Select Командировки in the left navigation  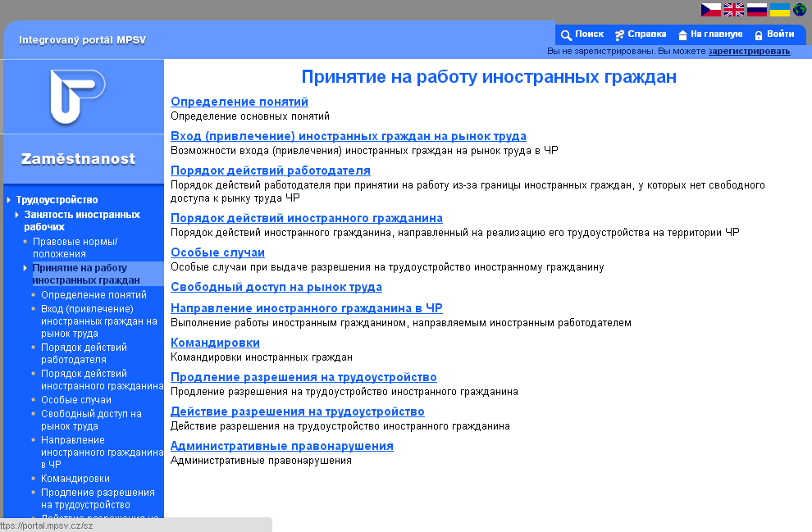75,479
